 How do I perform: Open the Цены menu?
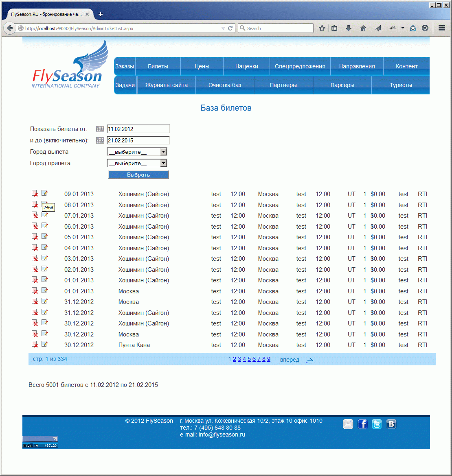point(202,66)
